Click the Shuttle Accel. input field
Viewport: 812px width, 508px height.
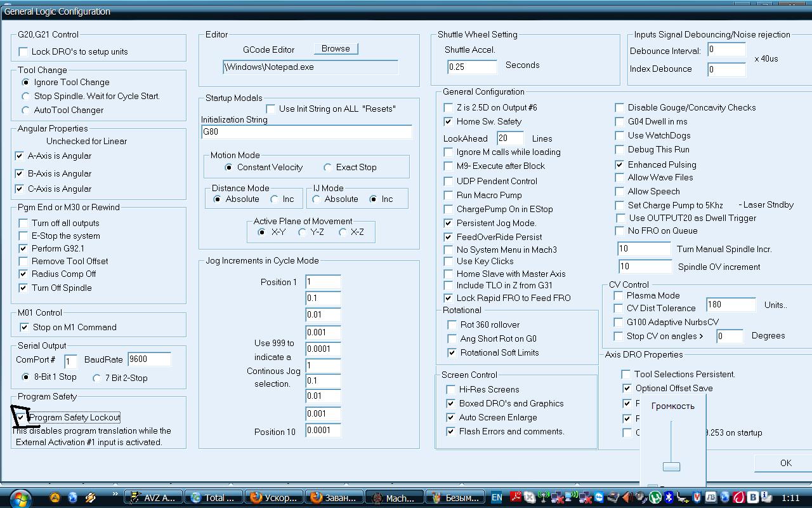click(472, 67)
